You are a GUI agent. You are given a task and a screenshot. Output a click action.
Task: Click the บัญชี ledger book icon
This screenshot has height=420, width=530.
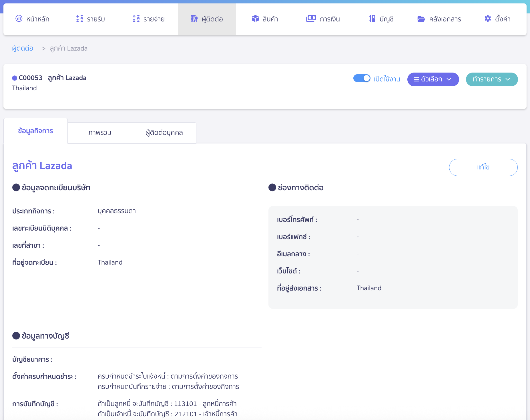372,19
